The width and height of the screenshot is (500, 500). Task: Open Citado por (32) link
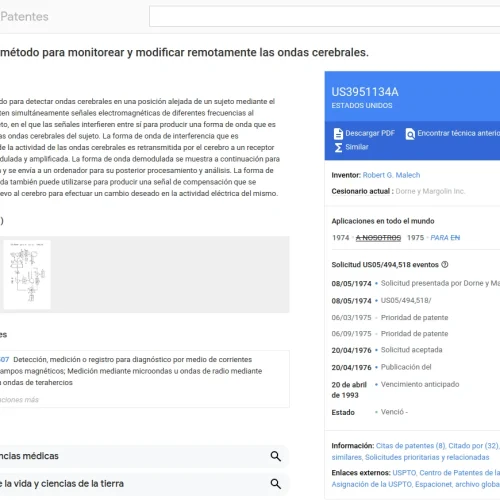[473, 446]
